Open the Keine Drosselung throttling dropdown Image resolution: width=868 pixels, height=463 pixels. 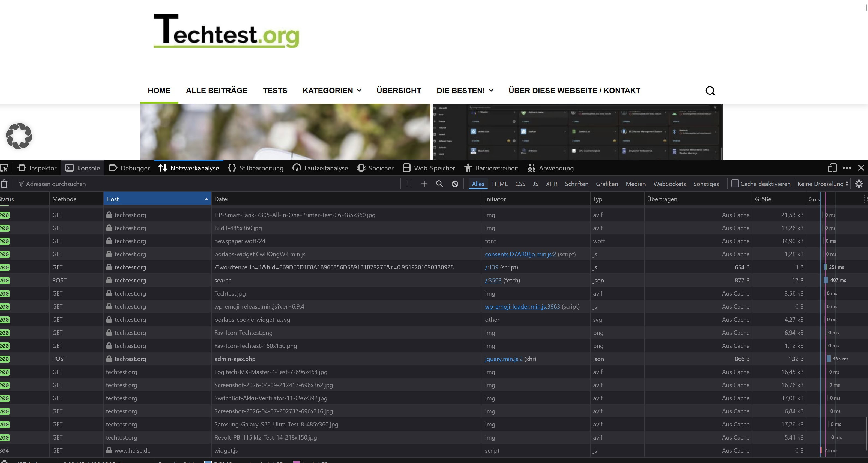(x=822, y=184)
